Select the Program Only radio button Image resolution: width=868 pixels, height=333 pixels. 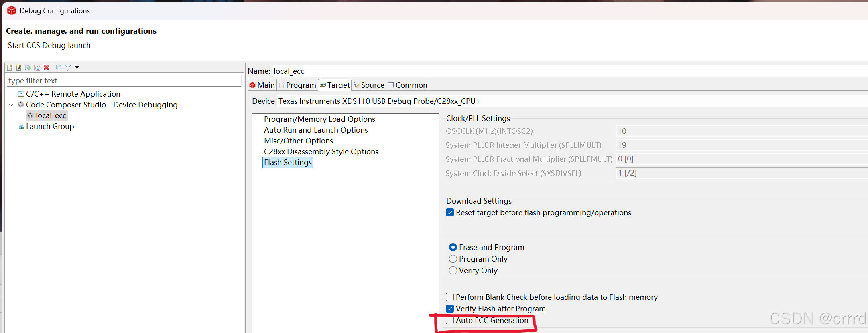click(453, 259)
